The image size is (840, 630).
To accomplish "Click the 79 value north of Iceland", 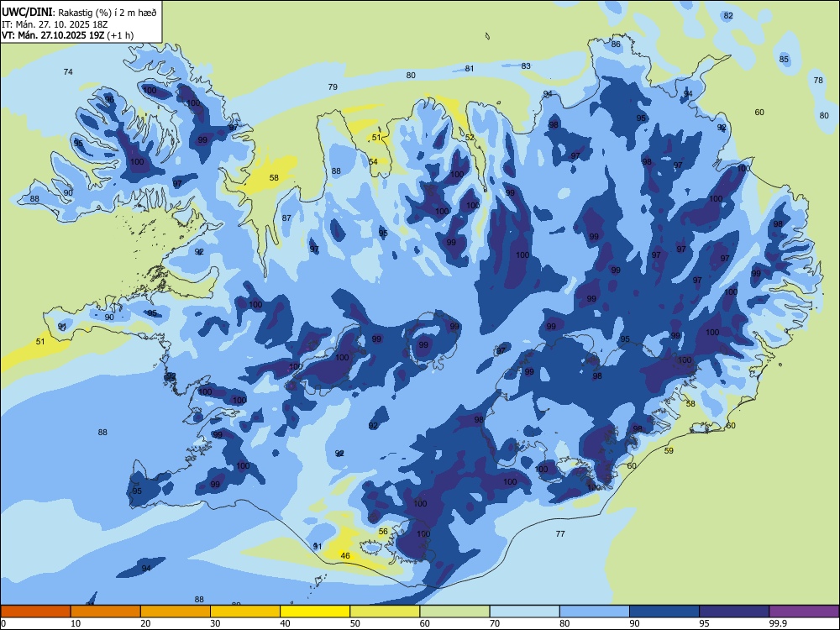I will pyautogui.click(x=333, y=87).
